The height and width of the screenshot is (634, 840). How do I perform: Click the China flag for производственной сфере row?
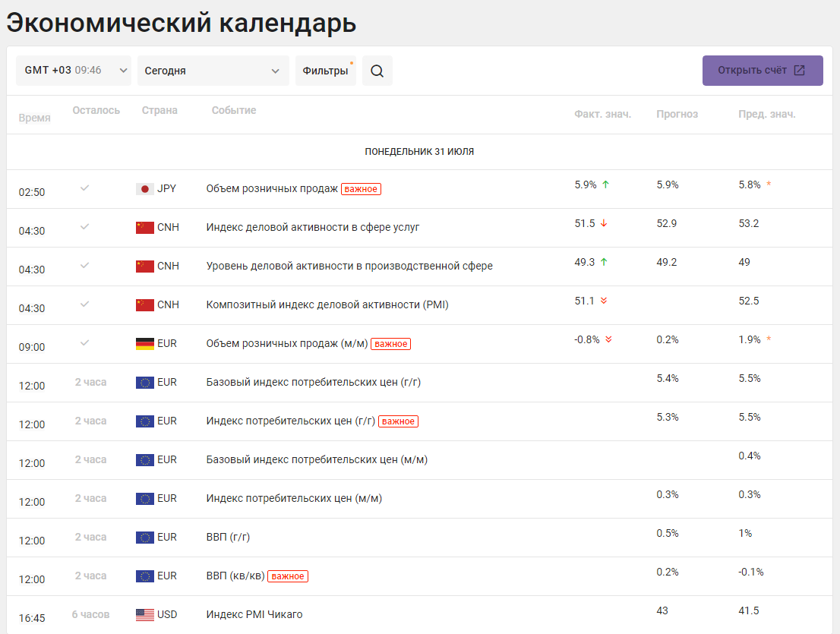pos(144,267)
